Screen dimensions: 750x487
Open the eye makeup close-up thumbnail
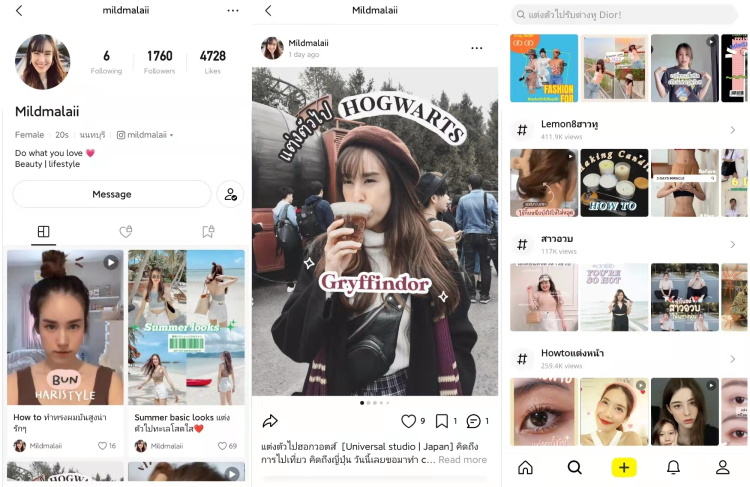pyautogui.click(x=544, y=412)
